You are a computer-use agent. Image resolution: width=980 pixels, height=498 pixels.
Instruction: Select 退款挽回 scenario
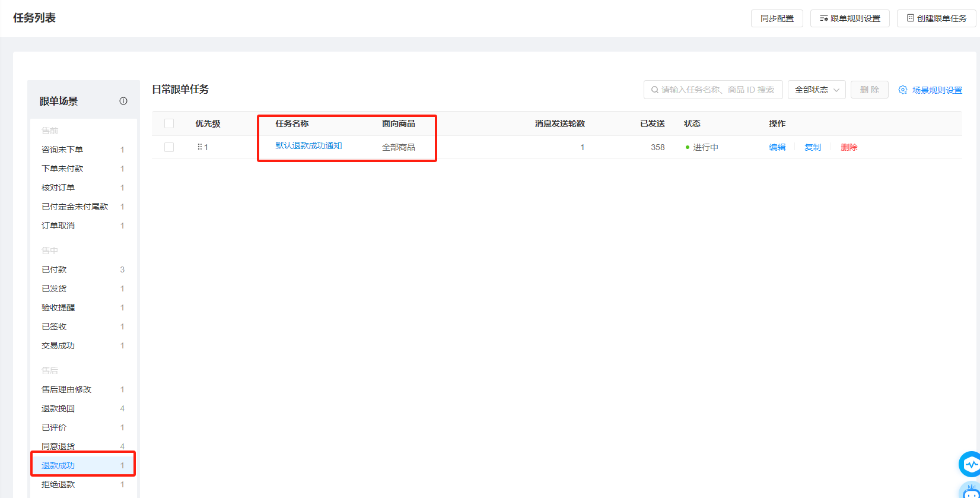[83, 408]
